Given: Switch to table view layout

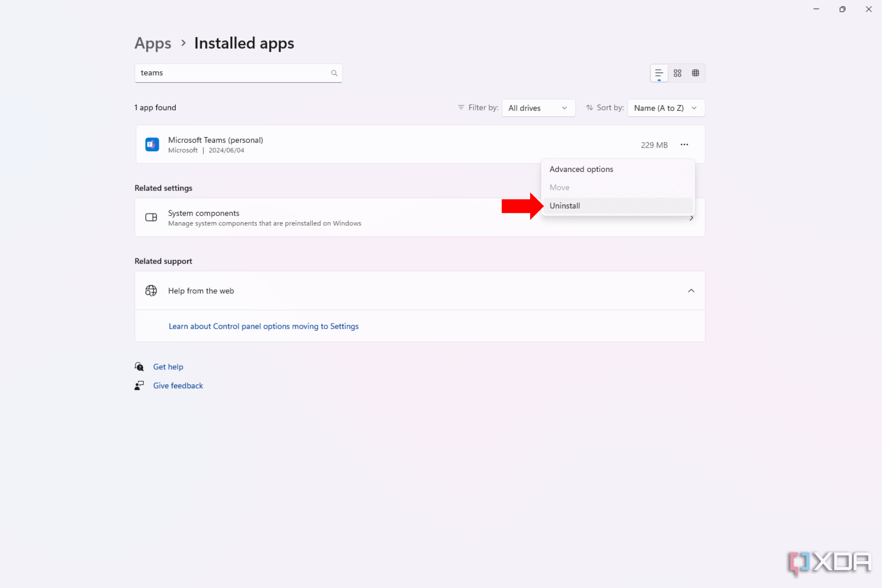Looking at the screenshot, I should coord(696,73).
